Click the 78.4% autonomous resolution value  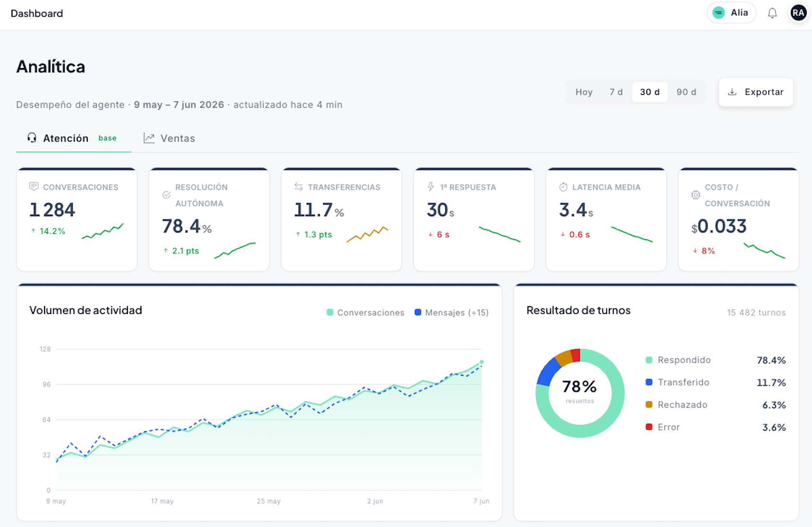click(x=187, y=226)
